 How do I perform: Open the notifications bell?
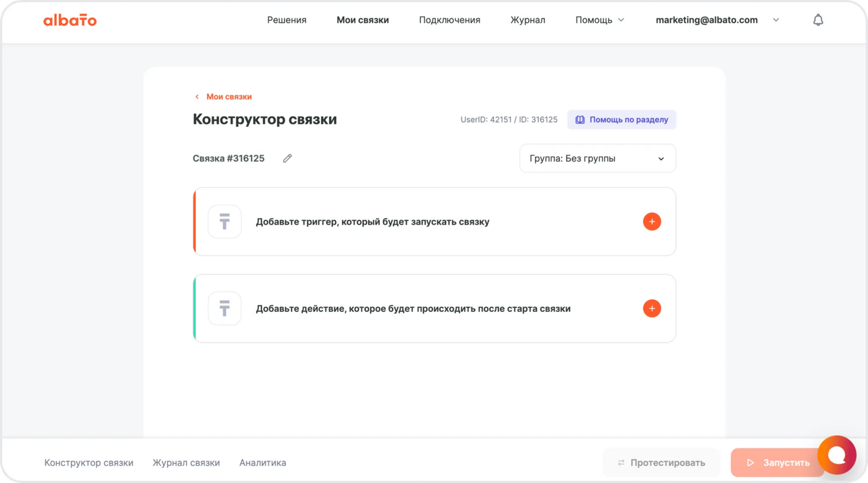tap(818, 20)
